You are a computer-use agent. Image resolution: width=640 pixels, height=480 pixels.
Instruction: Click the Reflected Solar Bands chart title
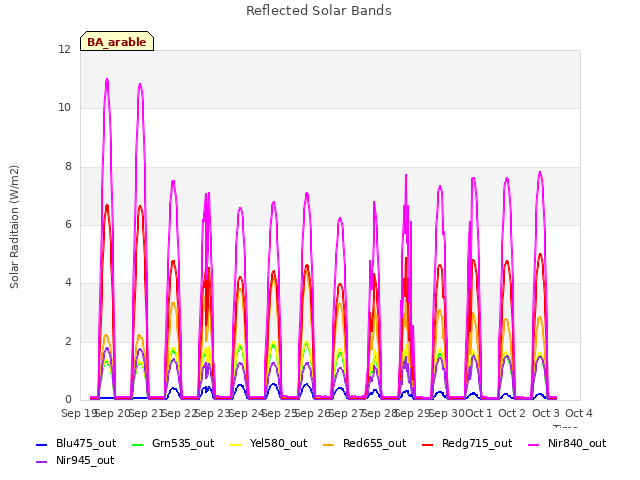point(319,11)
